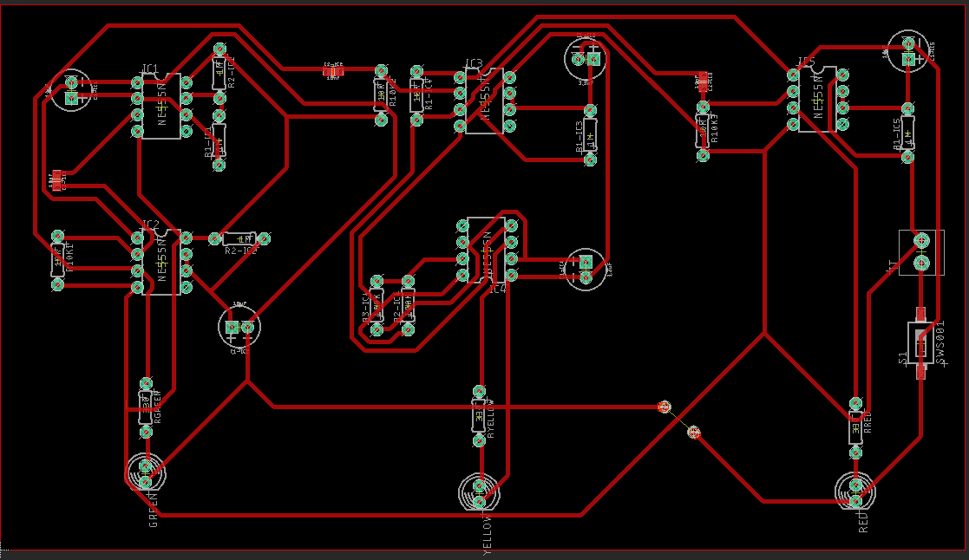The image size is (969, 560).
Task: Click the "YELLOW" silkscreen label
Action: tap(488, 535)
